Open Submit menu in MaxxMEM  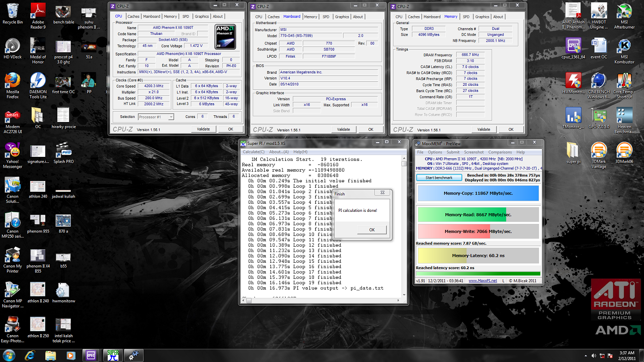(453, 152)
